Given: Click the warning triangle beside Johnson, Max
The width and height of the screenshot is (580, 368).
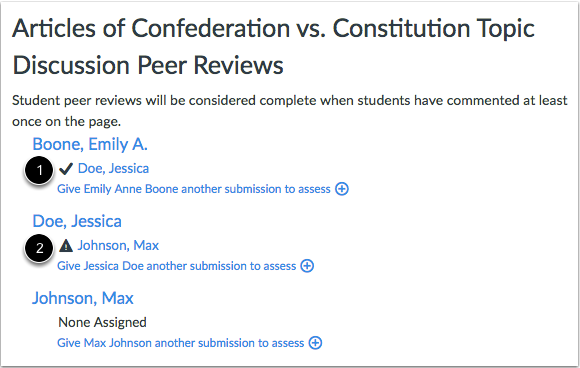Looking at the screenshot, I should tap(66, 245).
